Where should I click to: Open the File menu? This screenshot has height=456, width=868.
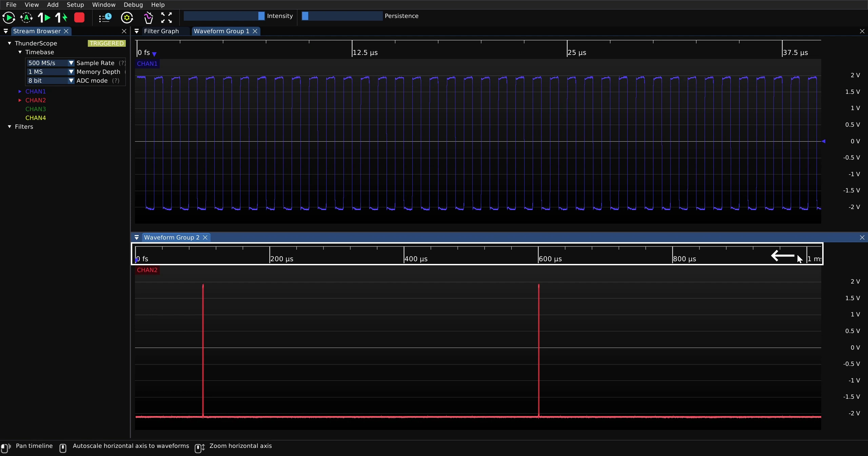(11, 5)
